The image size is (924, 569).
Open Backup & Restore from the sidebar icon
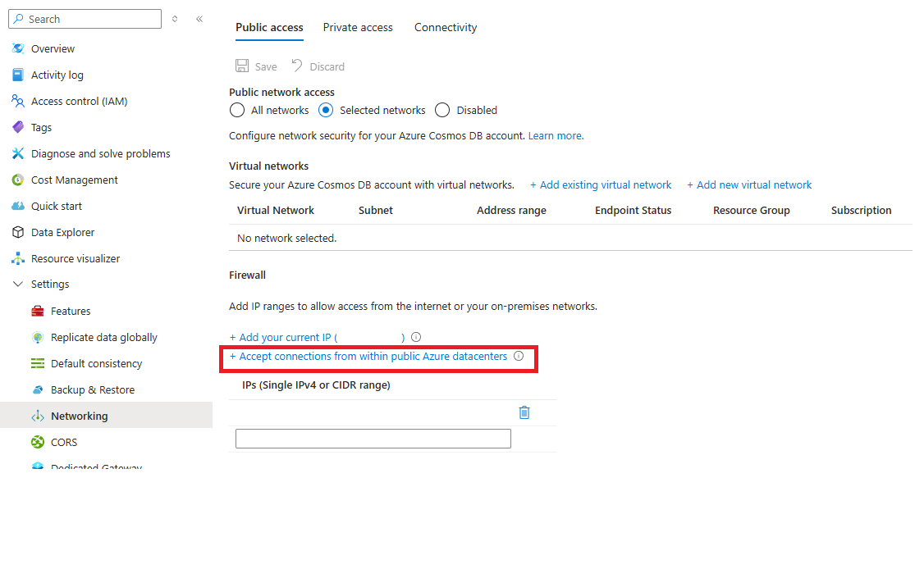pos(39,389)
